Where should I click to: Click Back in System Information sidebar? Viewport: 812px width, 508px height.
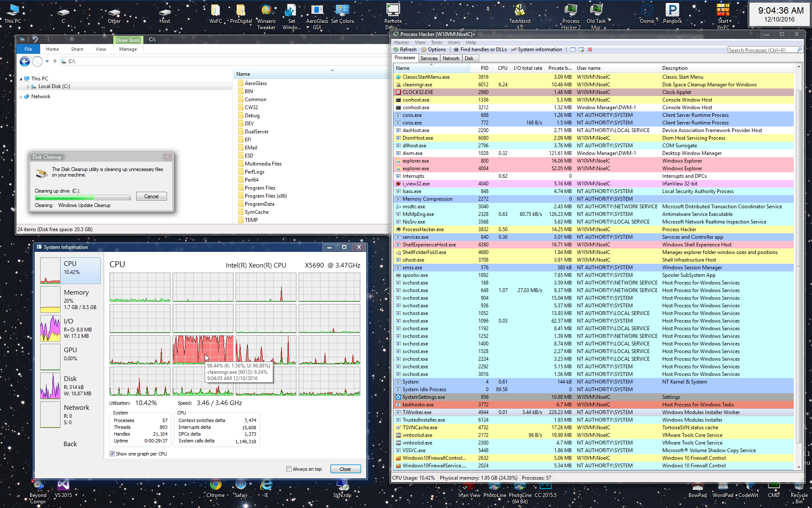click(70, 444)
